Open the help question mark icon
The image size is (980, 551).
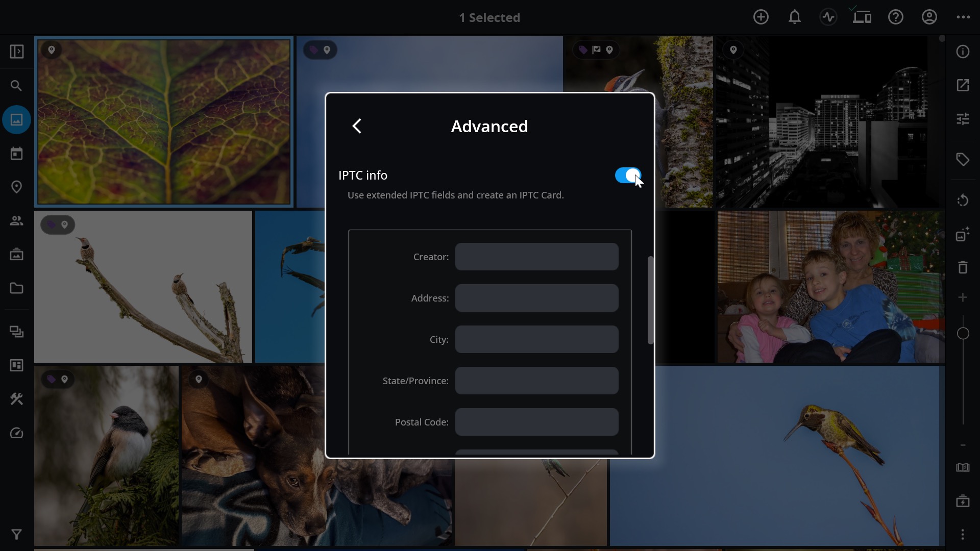click(x=895, y=17)
